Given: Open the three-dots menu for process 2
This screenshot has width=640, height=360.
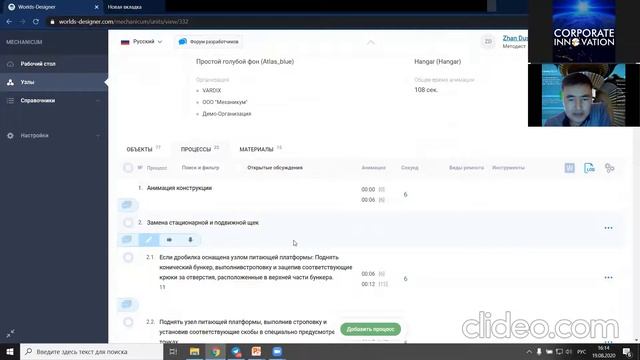Looking at the screenshot, I should [608, 228].
